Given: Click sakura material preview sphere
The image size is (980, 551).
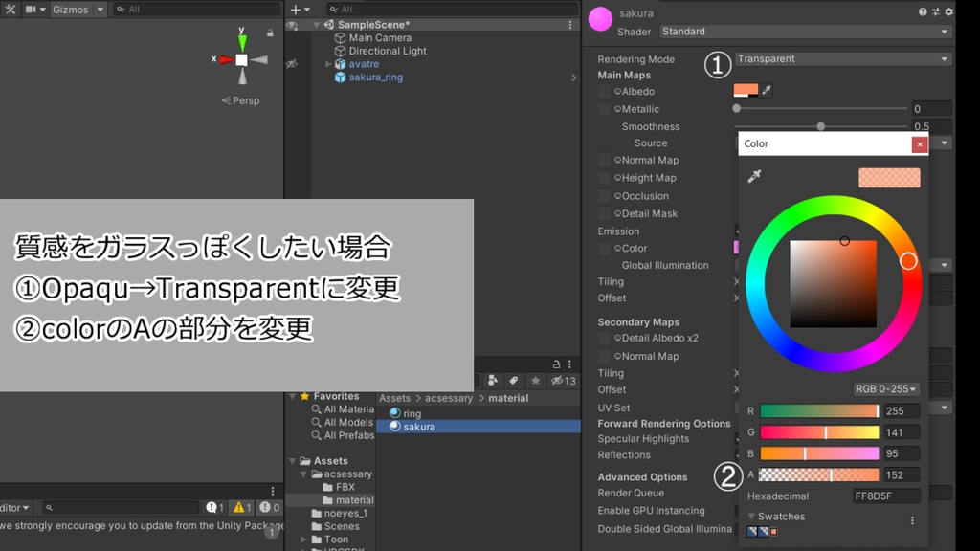Looking at the screenshot, I should [600, 19].
